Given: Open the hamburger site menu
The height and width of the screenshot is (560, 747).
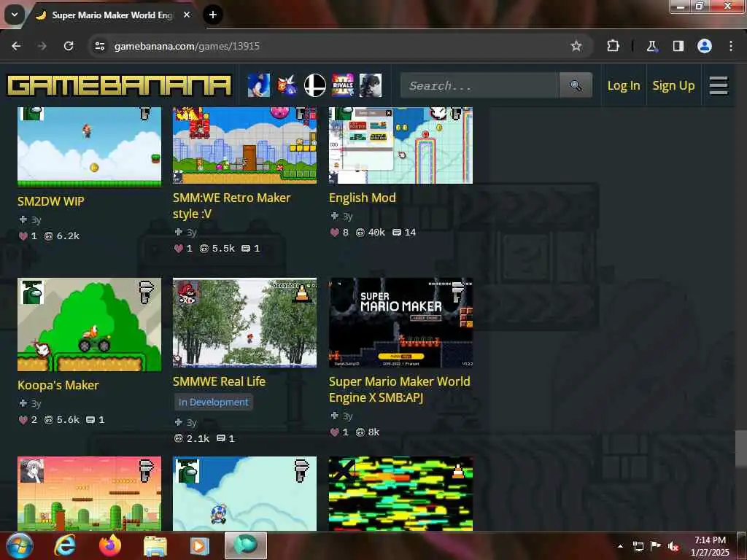Looking at the screenshot, I should (x=719, y=86).
